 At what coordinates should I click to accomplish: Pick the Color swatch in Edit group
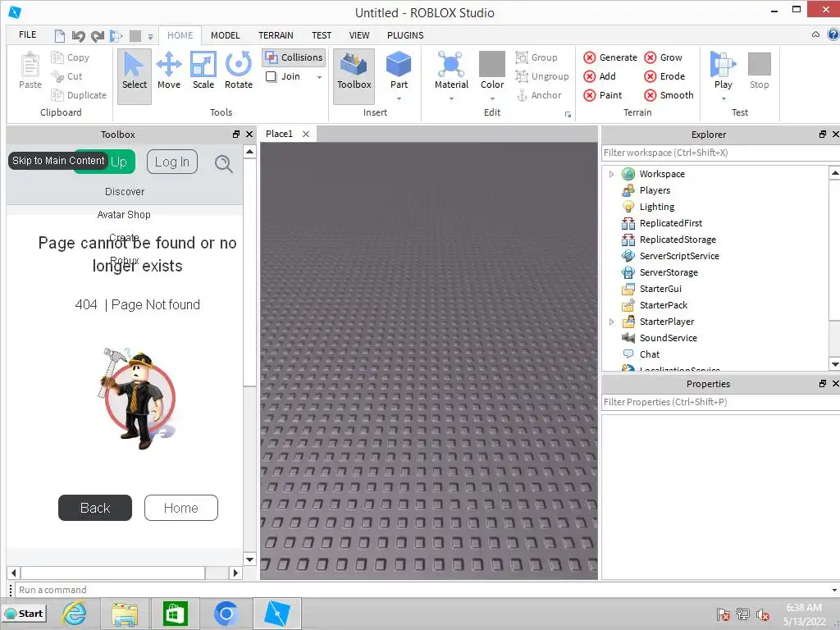(x=492, y=64)
